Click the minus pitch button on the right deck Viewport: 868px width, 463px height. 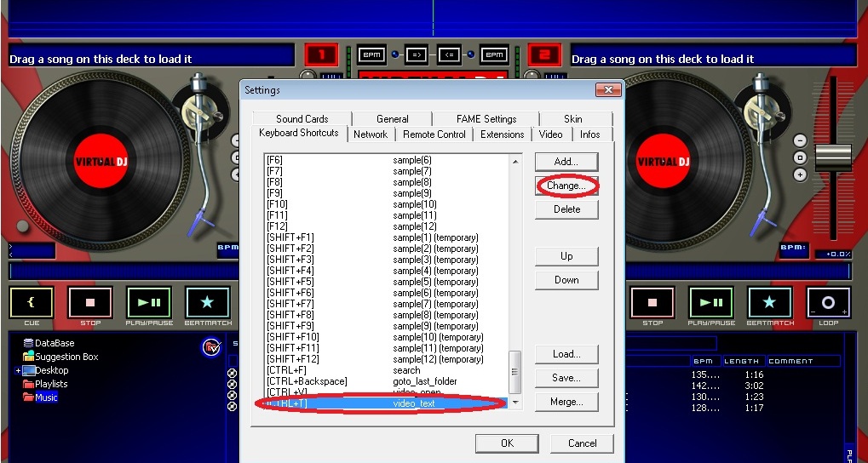(799, 140)
